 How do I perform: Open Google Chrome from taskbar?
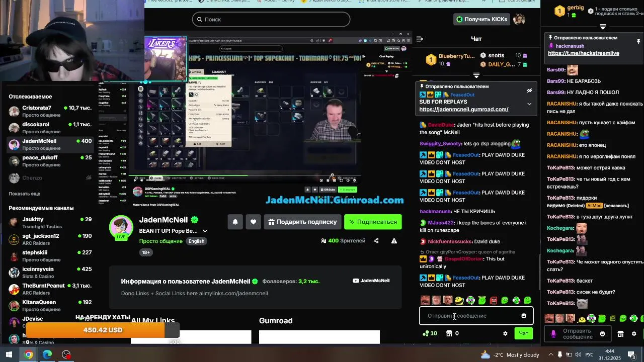tap(28, 354)
